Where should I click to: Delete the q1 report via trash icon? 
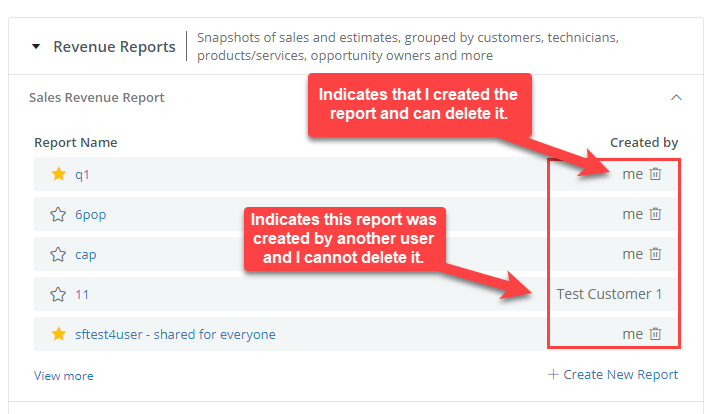tap(655, 174)
